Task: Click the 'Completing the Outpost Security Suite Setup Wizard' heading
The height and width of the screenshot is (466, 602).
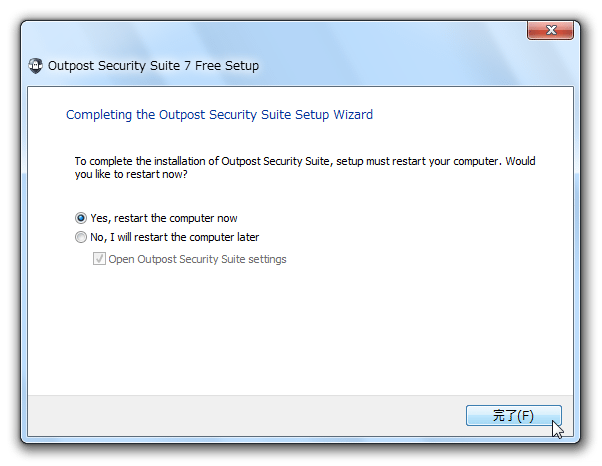Action: [x=219, y=114]
